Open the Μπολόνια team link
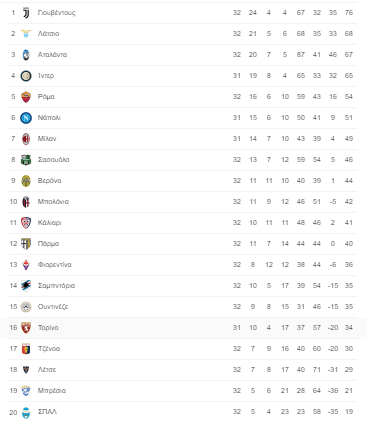This screenshot has height=428, width=367. pos(53,202)
